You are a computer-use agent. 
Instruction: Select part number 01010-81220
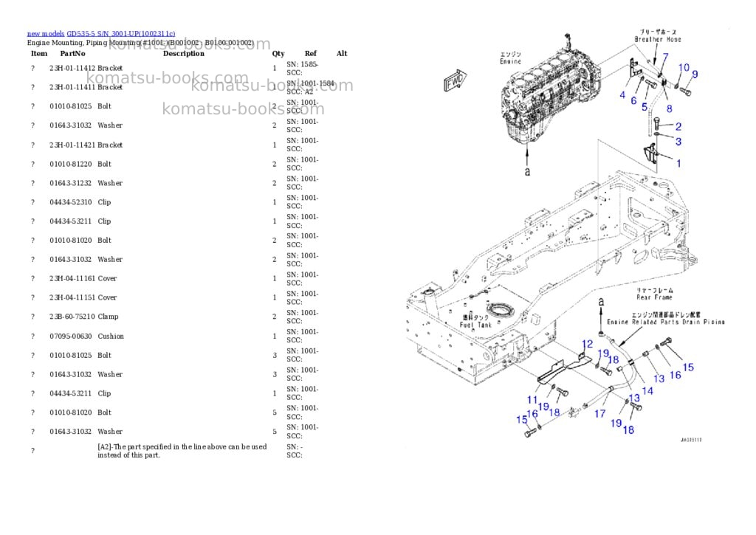click(71, 164)
